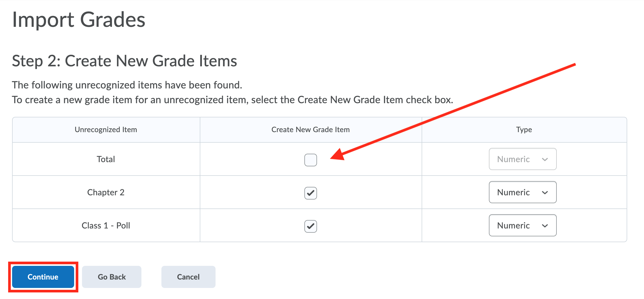Select the Total row label
The image size is (644, 299).
(106, 159)
